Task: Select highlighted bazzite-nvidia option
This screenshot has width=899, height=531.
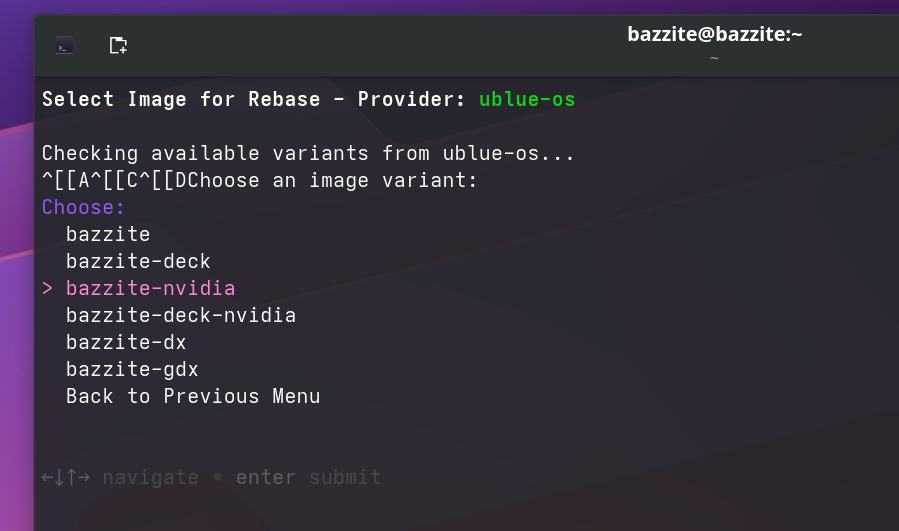Action: [150, 288]
